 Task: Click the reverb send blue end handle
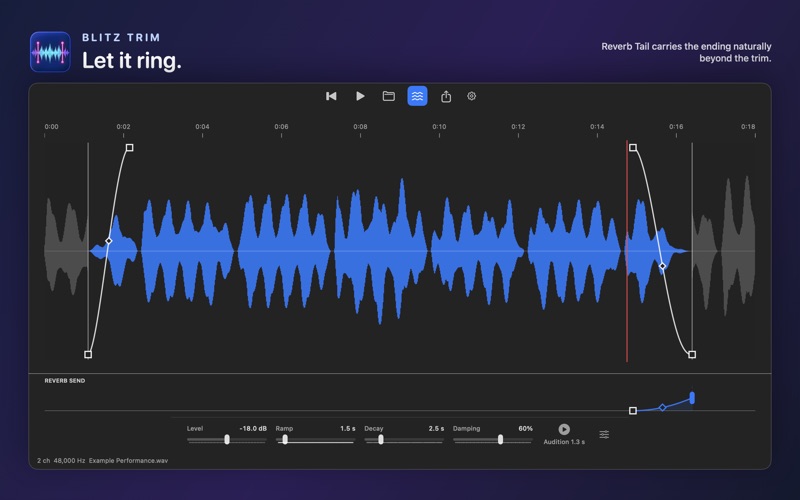[x=692, y=397]
